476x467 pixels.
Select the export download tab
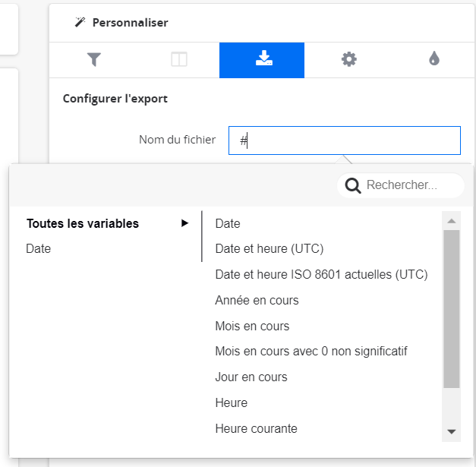[x=263, y=59]
